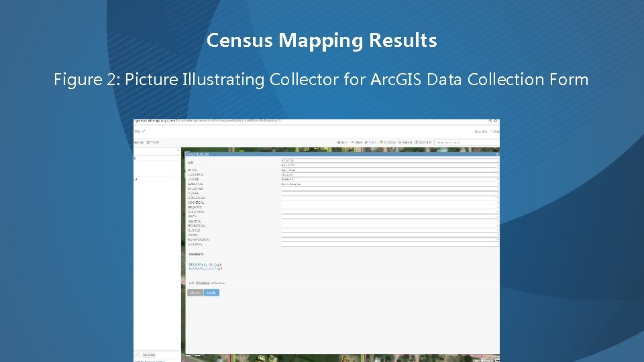Open the TRANSPORTATION dropdown
The image size is (644, 362).
[x=390, y=240]
